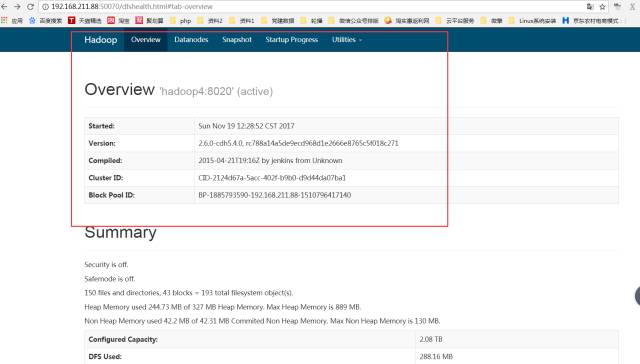This screenshot has height=364, width=640.
Task: Click the 'Compiled:' row label
Action: point(105,160)
